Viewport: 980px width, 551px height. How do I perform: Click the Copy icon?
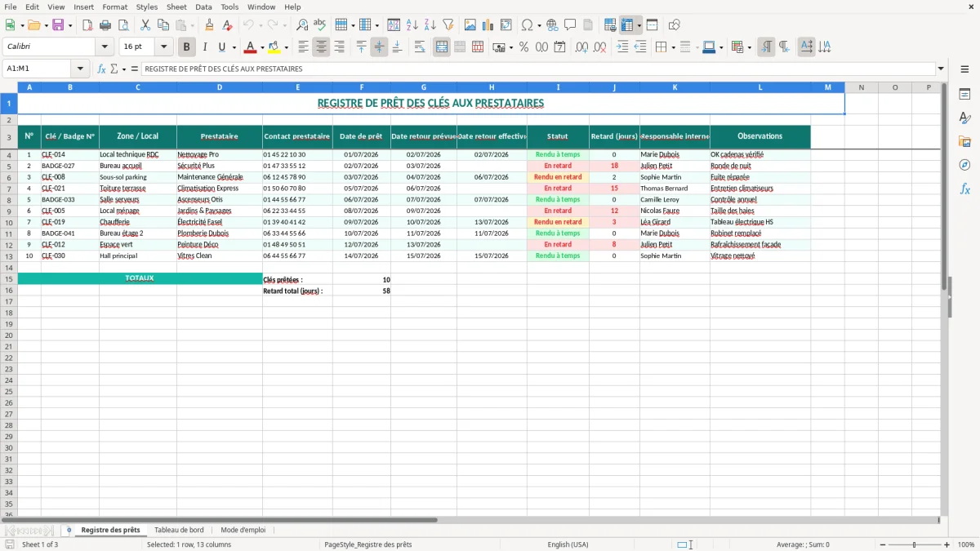pos(163,25)
